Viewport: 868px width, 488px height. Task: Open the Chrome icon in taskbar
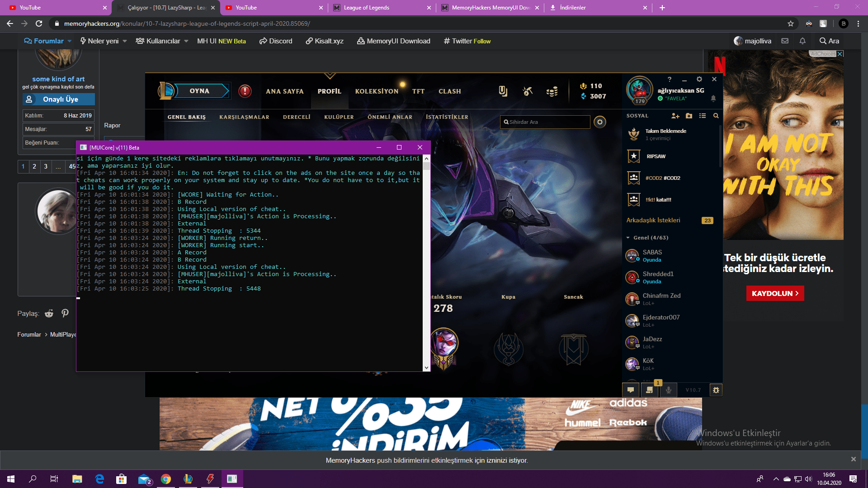pos(166,479)
